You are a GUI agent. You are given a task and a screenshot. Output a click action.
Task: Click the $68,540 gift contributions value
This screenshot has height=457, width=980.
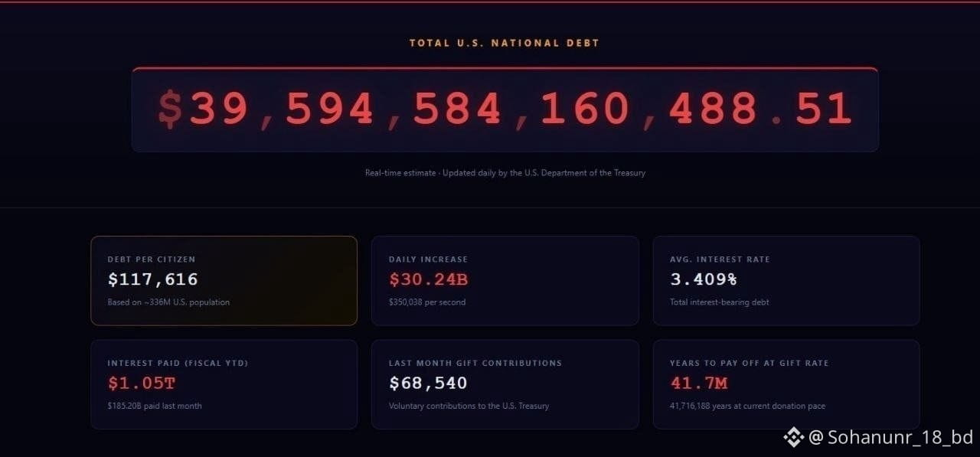(428, 384)
